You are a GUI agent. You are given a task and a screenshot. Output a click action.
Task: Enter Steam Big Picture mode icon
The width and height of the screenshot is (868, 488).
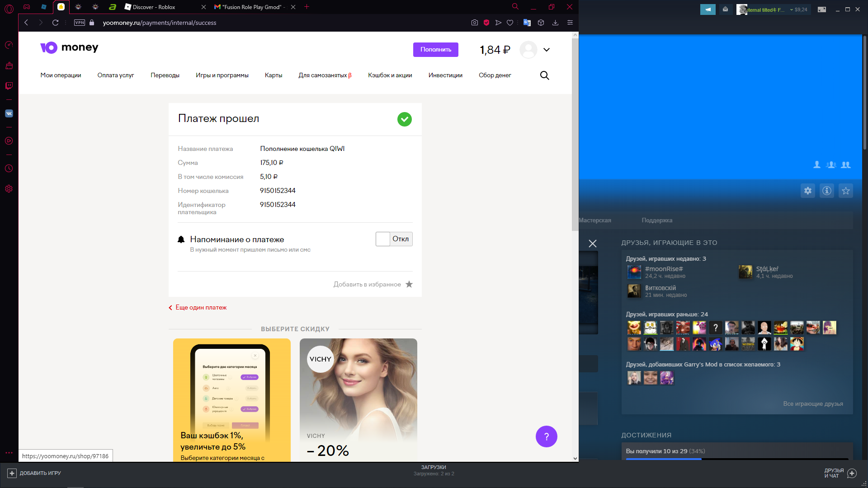822,9
